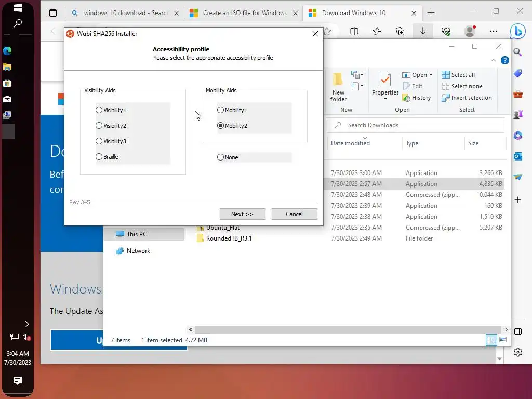
Task: Choose the None accessibility option
Action: coord(228,157)
